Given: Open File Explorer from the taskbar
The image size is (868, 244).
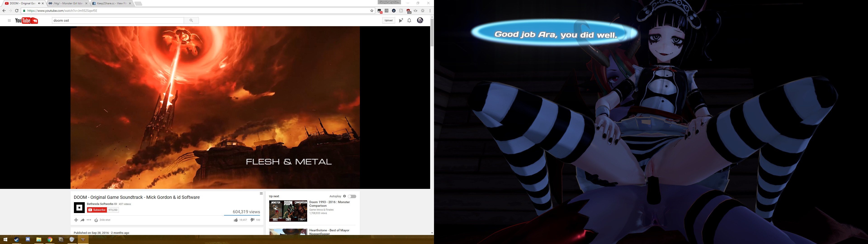Looking at the screenshot, I should point(39,240).
